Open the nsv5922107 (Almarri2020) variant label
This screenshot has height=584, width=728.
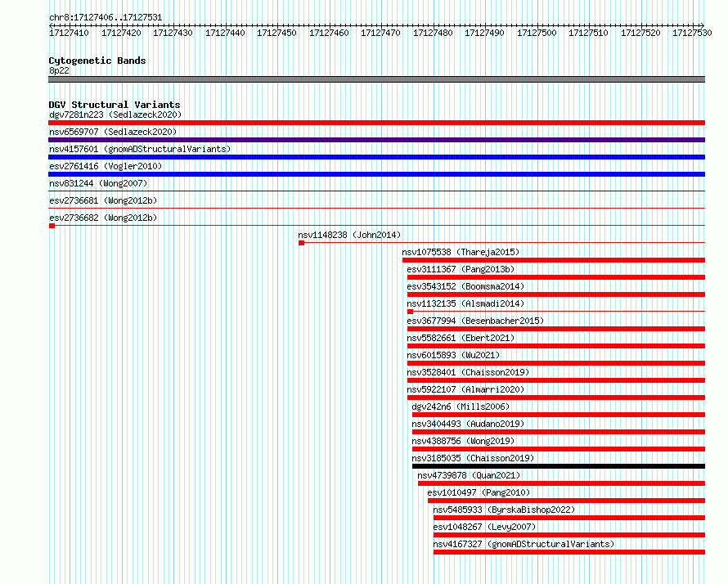[x=465, y=389]
